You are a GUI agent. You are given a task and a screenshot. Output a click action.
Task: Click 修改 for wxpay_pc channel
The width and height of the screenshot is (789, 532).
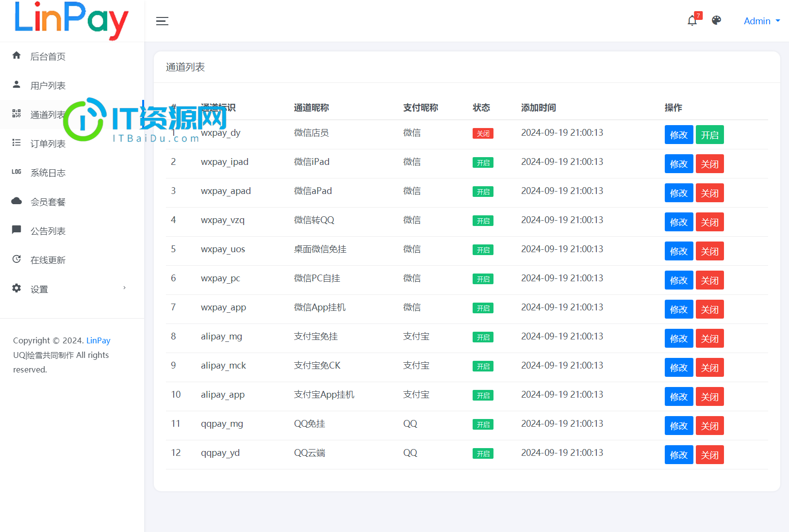[679, 280]
